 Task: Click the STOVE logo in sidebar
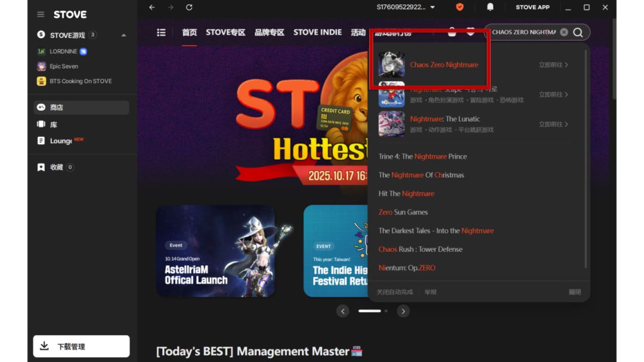(70, 14)
